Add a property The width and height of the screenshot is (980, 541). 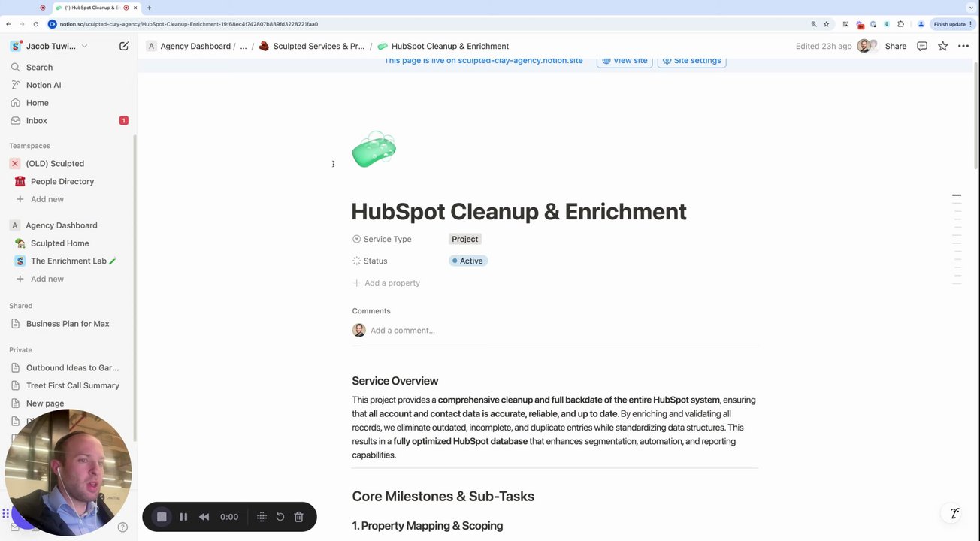386,283
